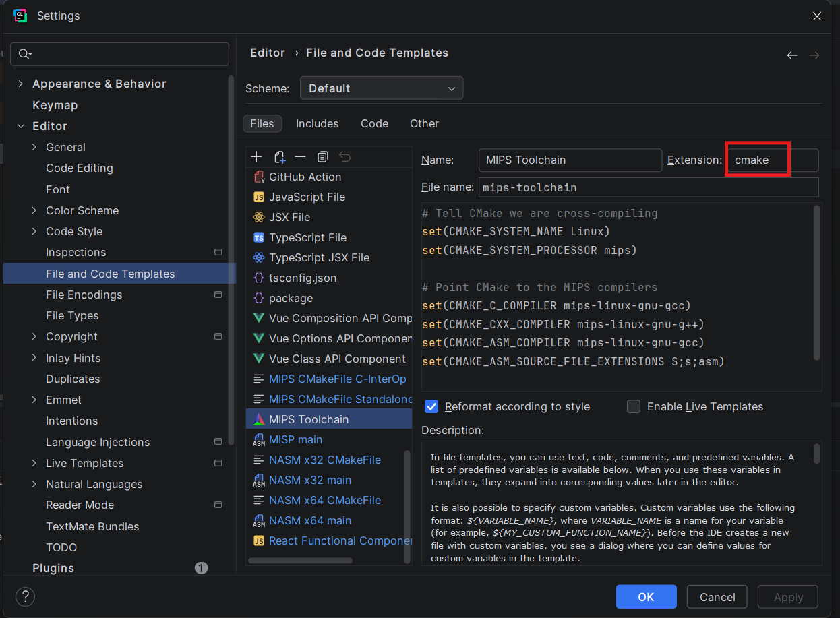The height and width of the screenshot is (618, 840).
Task: Collapse the Editor tree node
Action: [x=20, y=126]
